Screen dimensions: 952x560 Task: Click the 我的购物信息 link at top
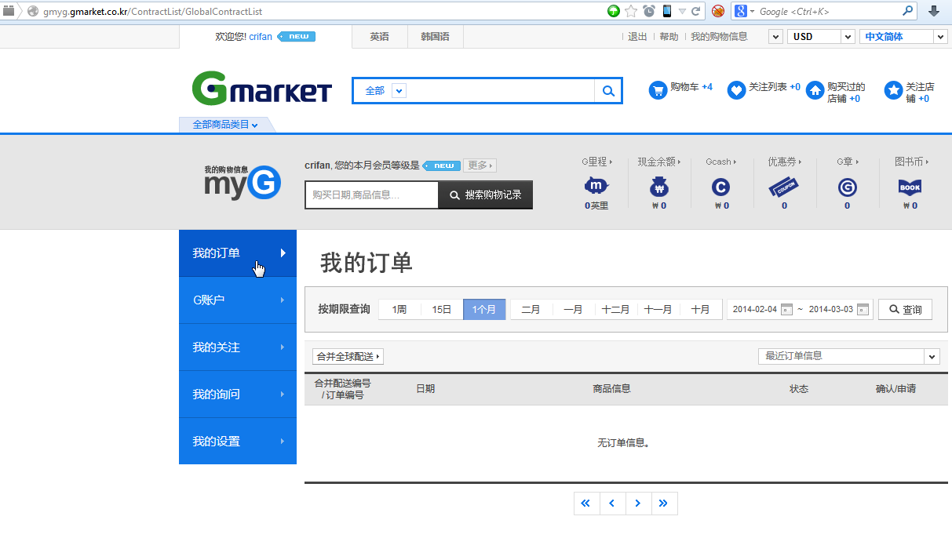pos(719,37)
